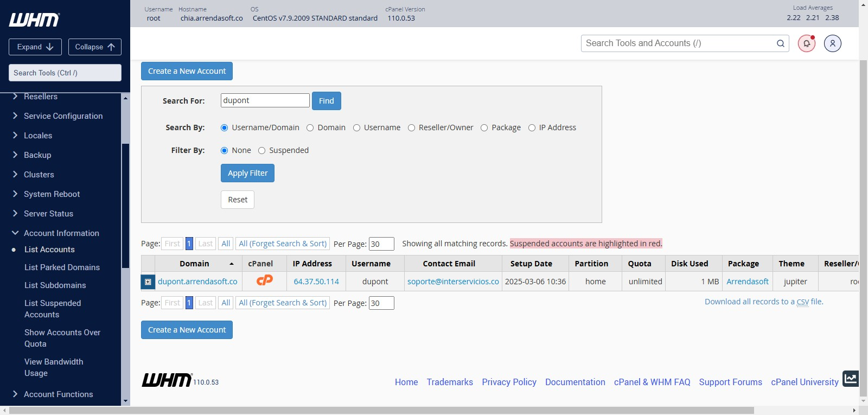Screen dimensions: 868x415
Task: Click the cPanel icon for dupont
Action: click(265, 280)
